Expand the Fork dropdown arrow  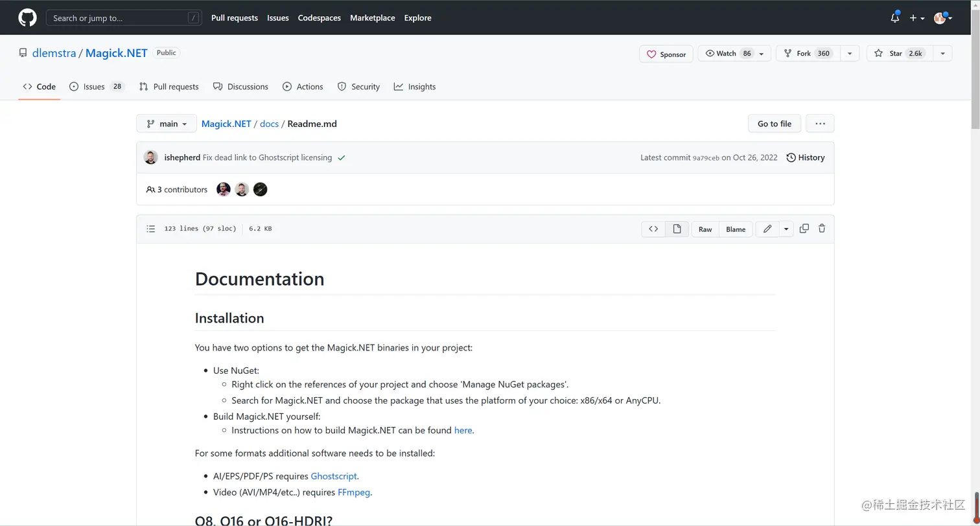(850, 54)
